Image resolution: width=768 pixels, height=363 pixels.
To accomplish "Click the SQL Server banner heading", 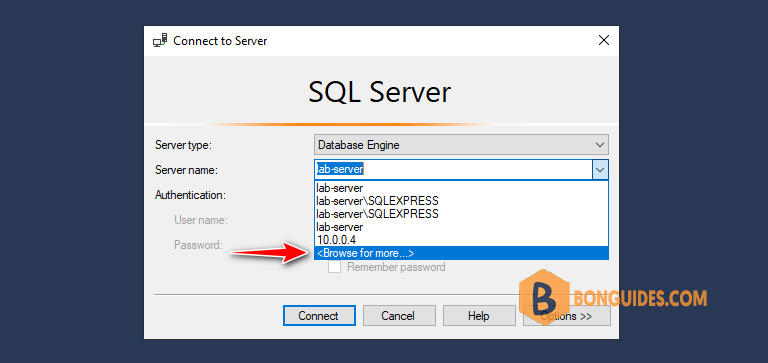I will pos(380,92).
